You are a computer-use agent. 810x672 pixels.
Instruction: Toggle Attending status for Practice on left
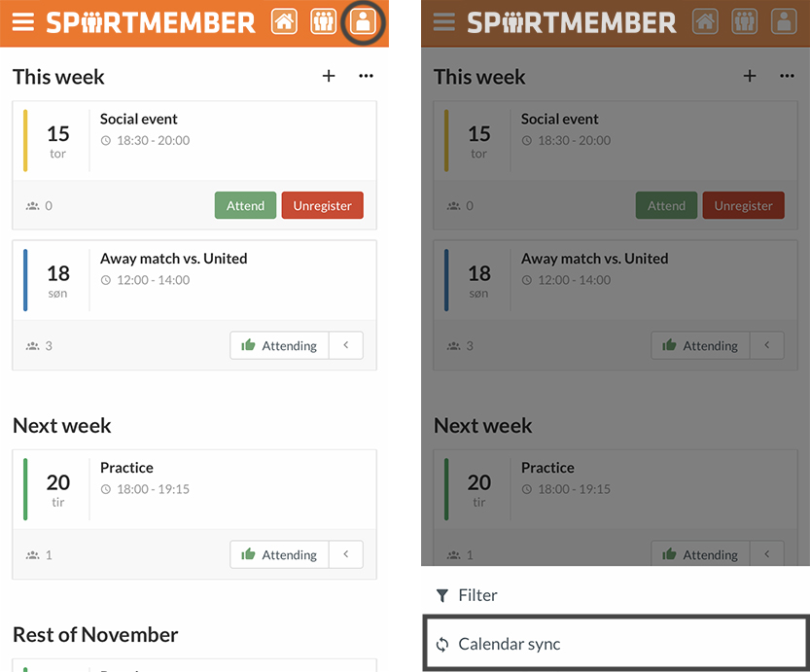tap(279, 554)
